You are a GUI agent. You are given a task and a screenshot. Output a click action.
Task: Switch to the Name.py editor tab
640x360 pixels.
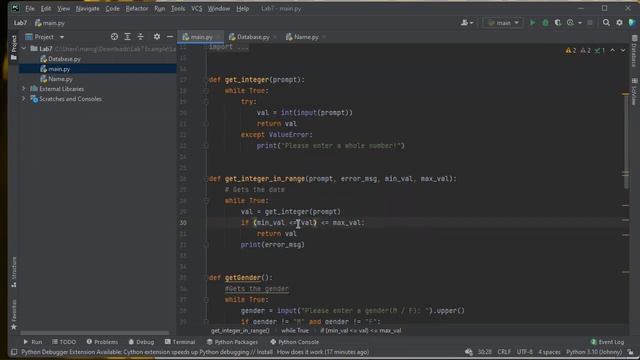coord(305,37)
